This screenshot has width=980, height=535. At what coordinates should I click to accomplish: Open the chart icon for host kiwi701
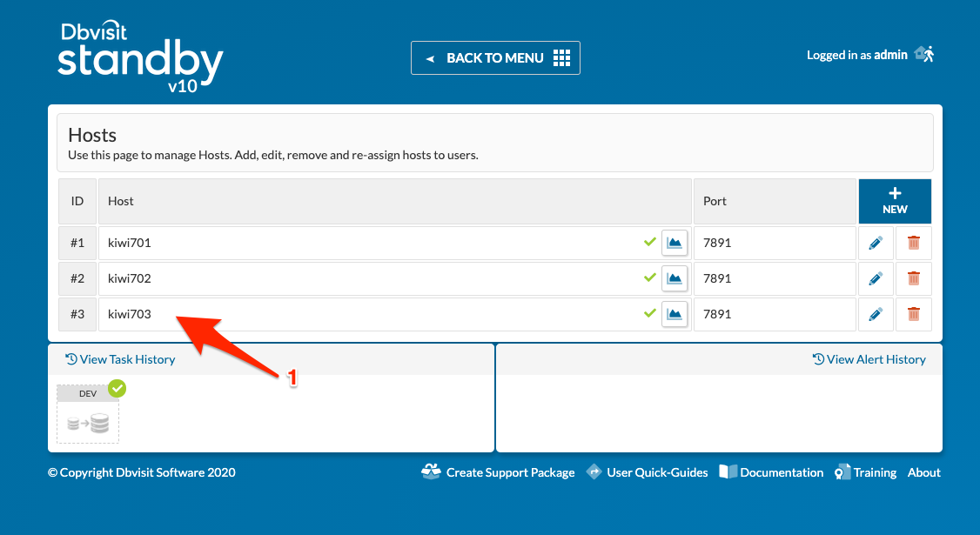[x=675, y=243]
